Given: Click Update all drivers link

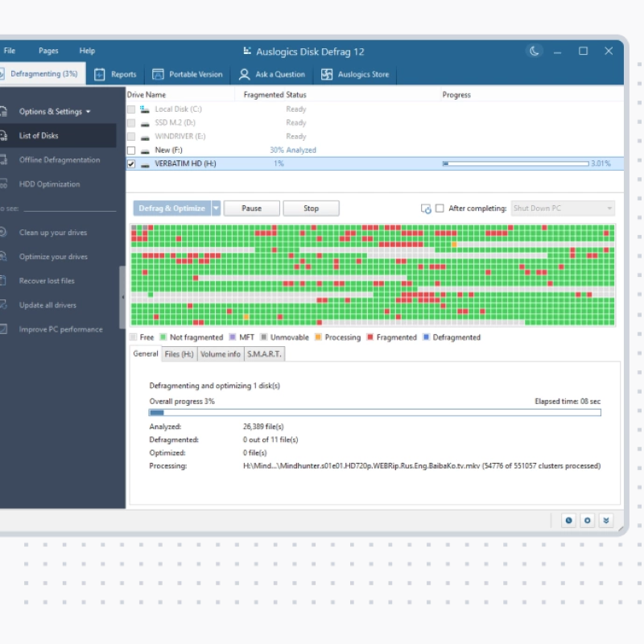Looking at the screenshot, I should tap(47, 305).
